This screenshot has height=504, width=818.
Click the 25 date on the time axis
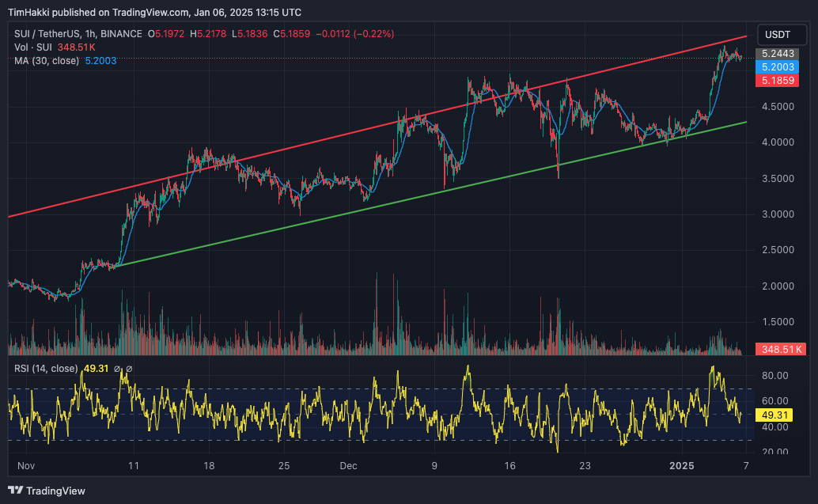(x=284, y=465)
